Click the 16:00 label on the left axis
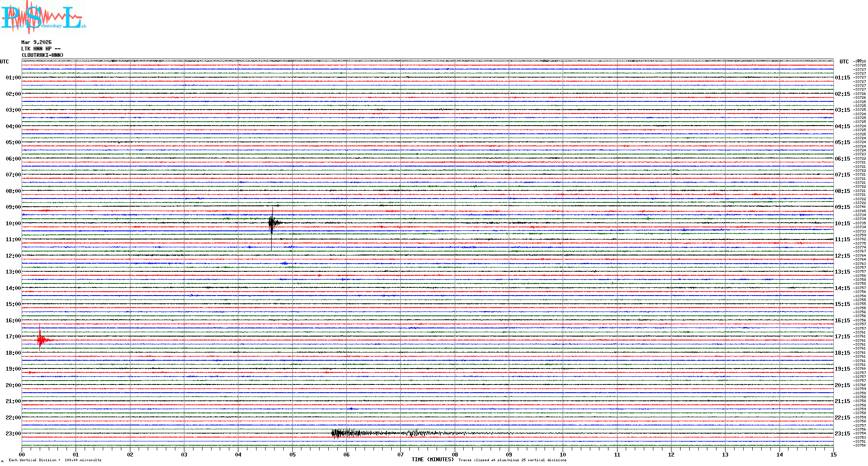 click(x=13, y=321)
